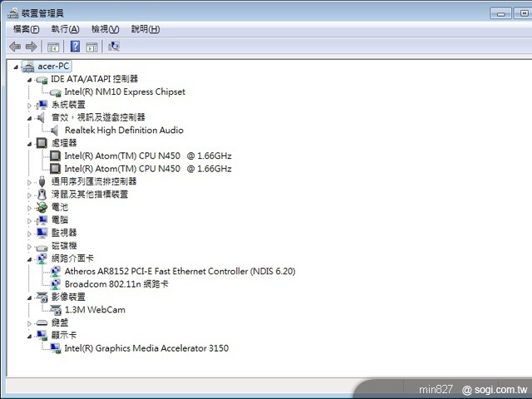
Task: Click the IDE ATA/ATAPI controller category icon
Action: [x=42, y=80]
